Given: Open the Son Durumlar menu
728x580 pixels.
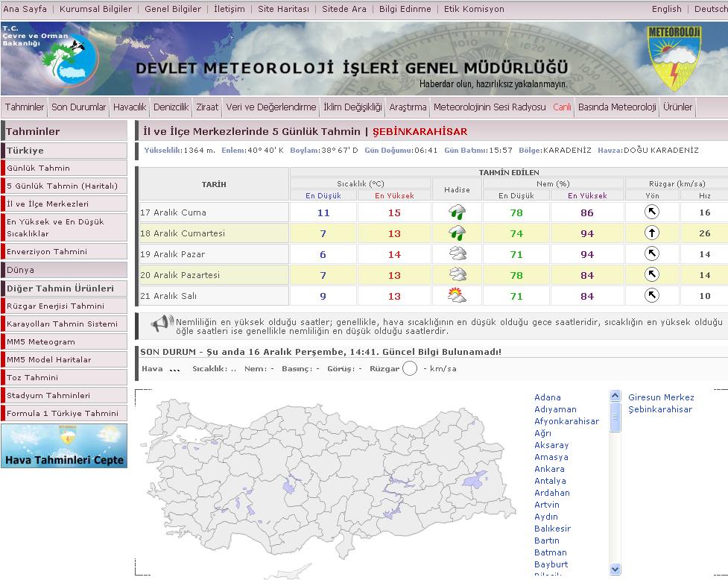Looking at the screenshot, I should [x=78, y=107].
